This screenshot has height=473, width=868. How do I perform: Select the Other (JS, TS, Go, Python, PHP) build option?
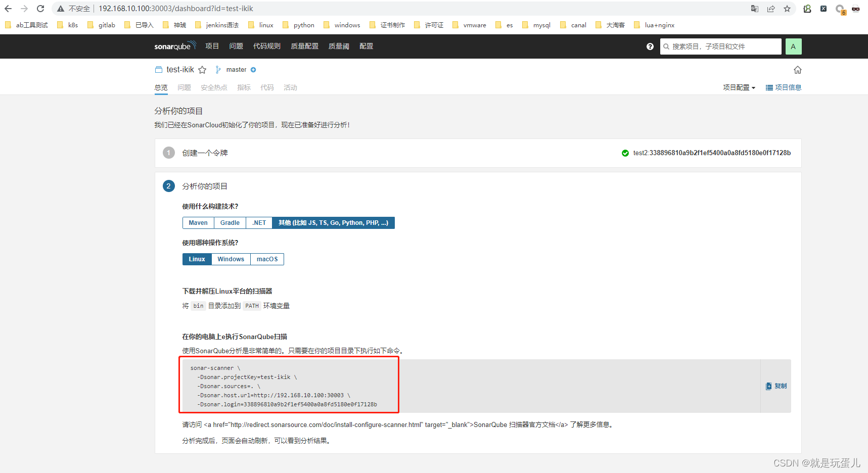[334, 223]
